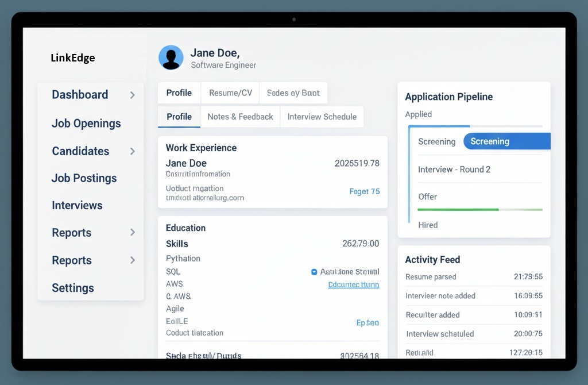Click the Foget 75 link
Image resolution: width=588 pixels, height=385 pixels.
pyautogui.click(x=365, y=191)
